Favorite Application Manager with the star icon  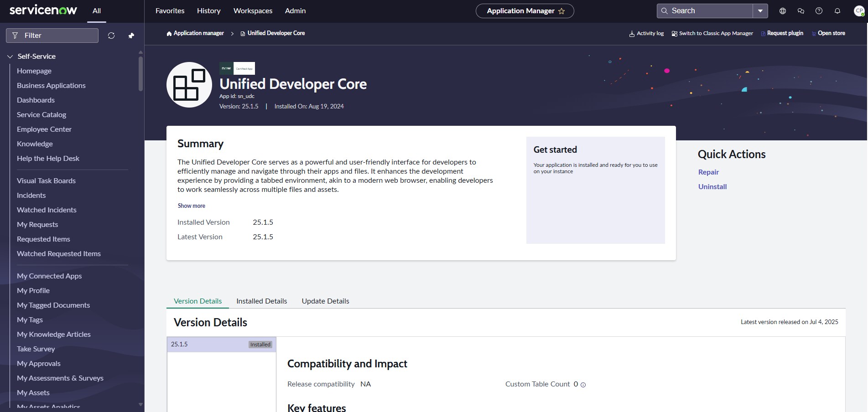(561, 11)
